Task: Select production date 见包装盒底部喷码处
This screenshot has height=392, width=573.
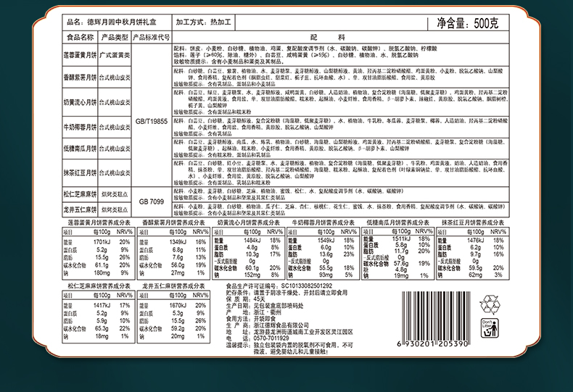Action: click(278, 306)
